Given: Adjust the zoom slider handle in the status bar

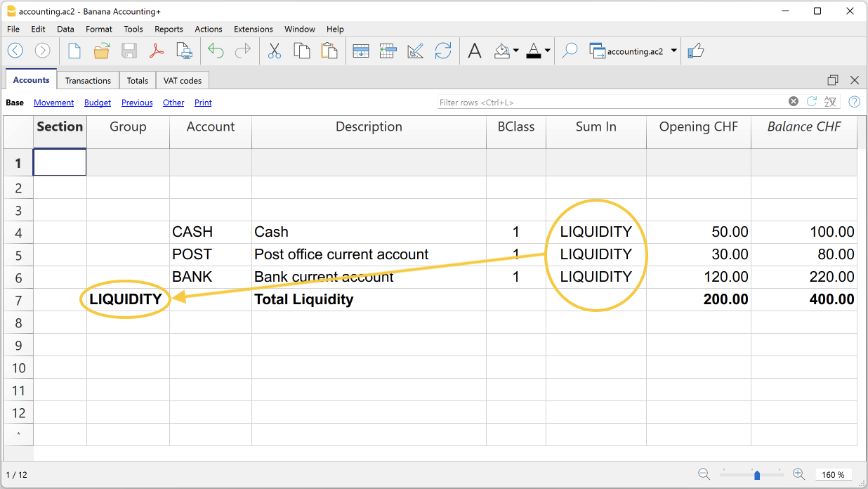Looking at the screenshot, I should 757,475.
